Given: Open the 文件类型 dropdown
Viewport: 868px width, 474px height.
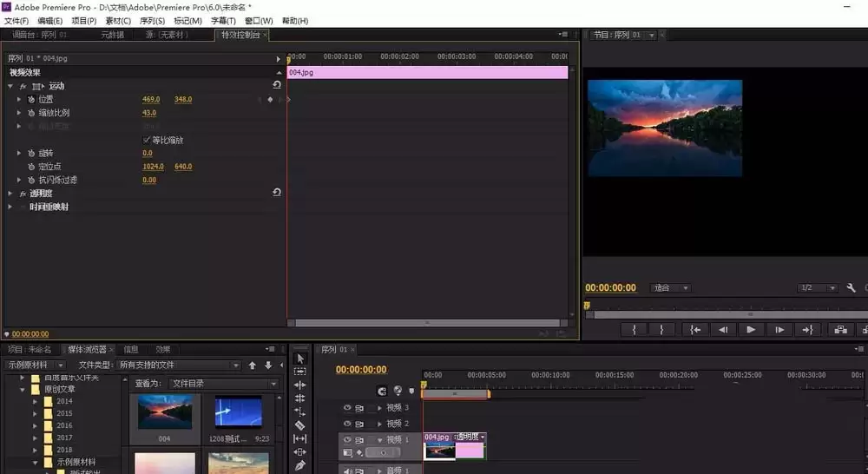Looking at the screenshot, I should [179, 365].
